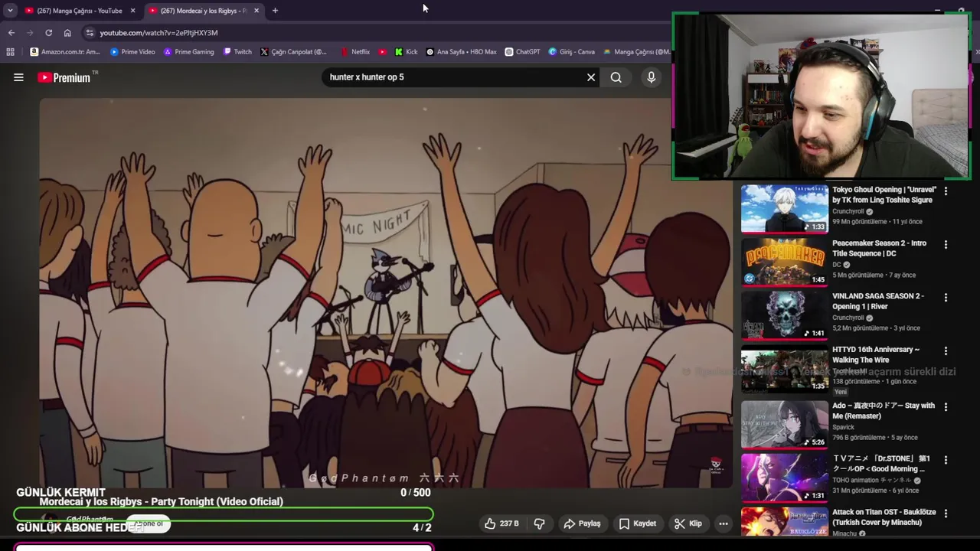Save video with Kaydet button

[638, 523]
